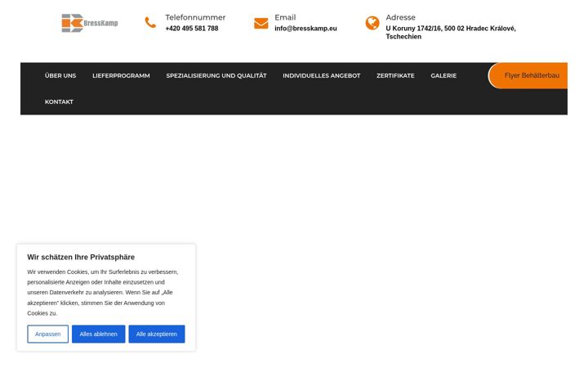
Task: Open the Galerie menu item
Action: pos(443,75)
